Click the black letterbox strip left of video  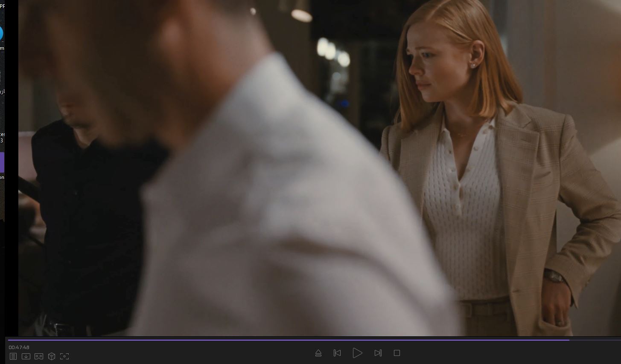click(x=11, y=256)
